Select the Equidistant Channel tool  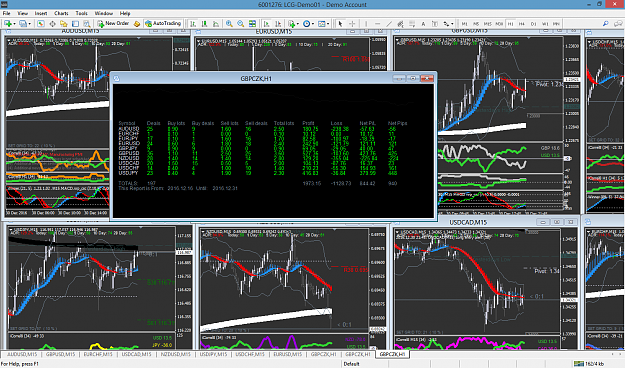(x=400, y=24)
